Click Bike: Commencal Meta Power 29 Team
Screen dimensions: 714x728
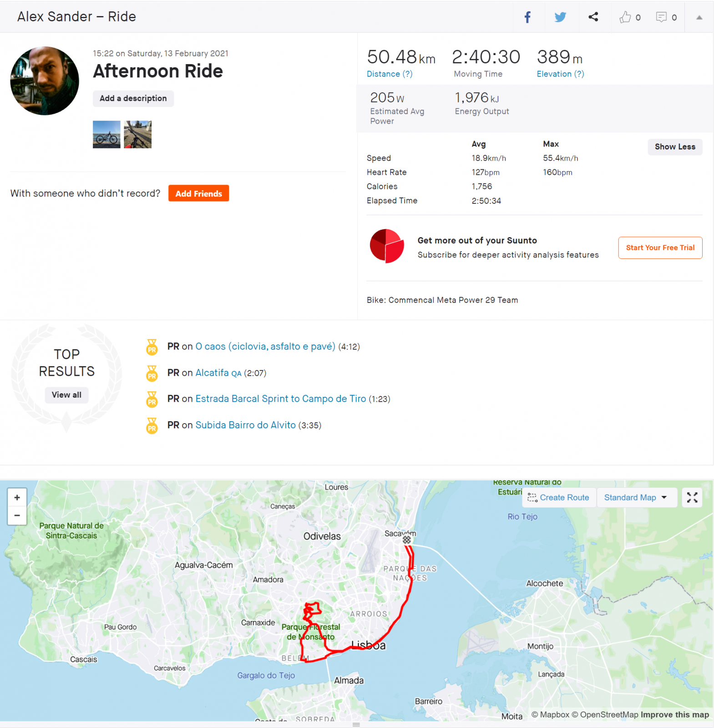coord(442,300)
